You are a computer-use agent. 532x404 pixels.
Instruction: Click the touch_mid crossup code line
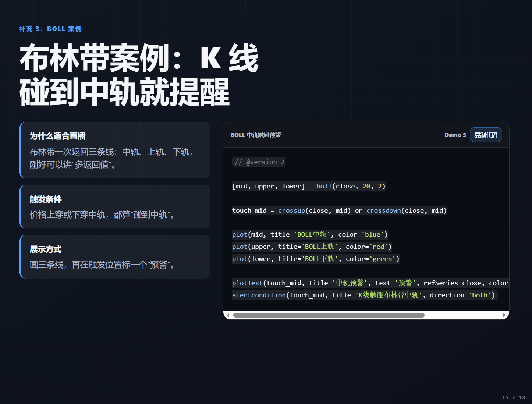click(x=339, y=210)
